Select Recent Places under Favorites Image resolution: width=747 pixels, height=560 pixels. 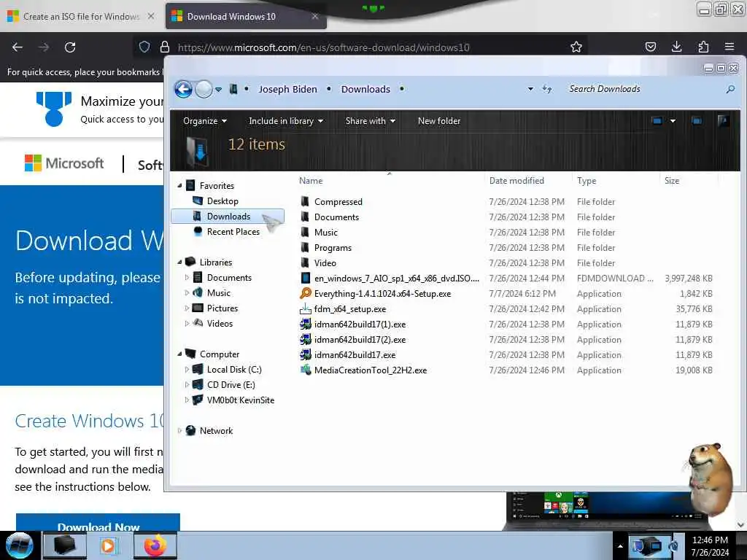pos(233,231)
